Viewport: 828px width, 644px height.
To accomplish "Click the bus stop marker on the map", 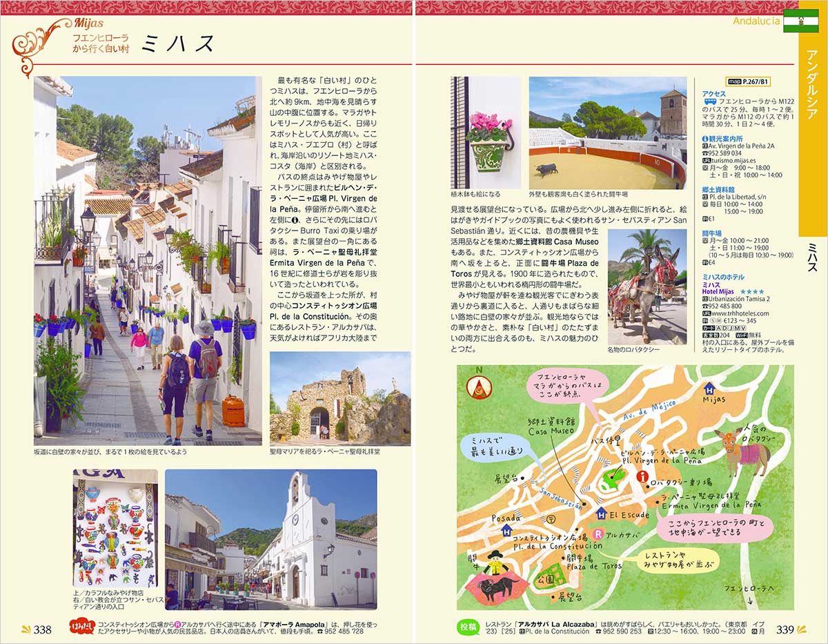I will [x=618, y=439].
